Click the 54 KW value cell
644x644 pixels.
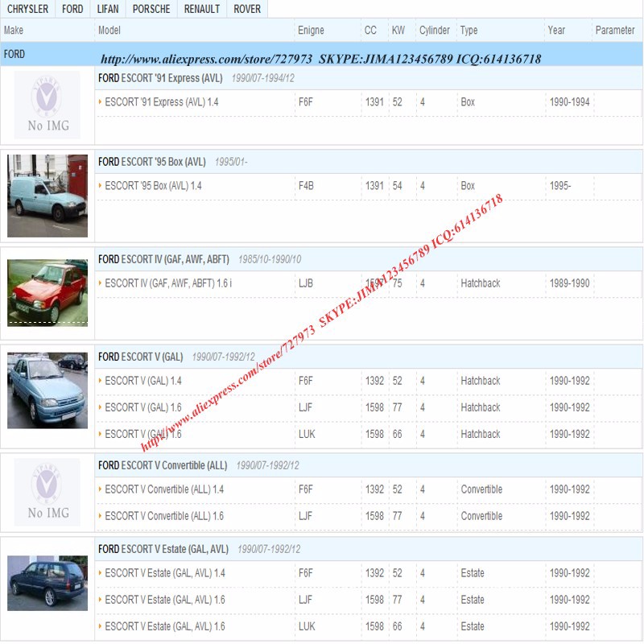pyautogui.click(x=397, y=186)
